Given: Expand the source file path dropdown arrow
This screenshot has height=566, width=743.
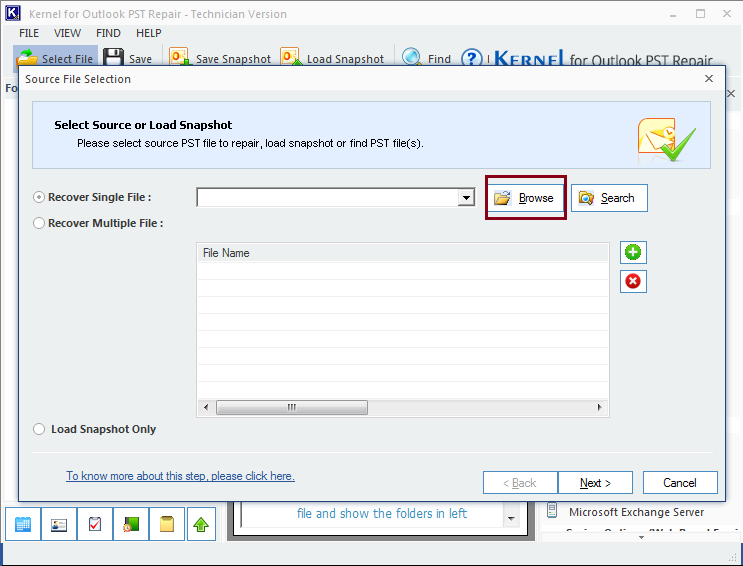Looking at the screenshot, I should coord(466,197).
